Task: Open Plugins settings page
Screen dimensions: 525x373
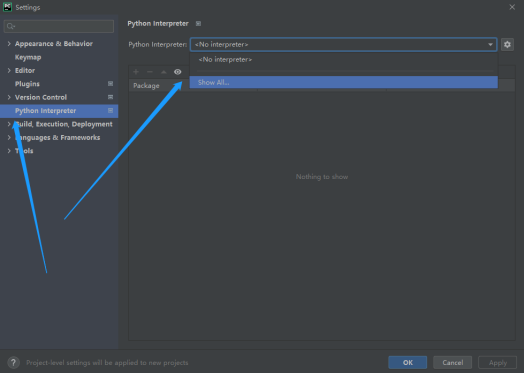Action: click(x=27, y=84)
